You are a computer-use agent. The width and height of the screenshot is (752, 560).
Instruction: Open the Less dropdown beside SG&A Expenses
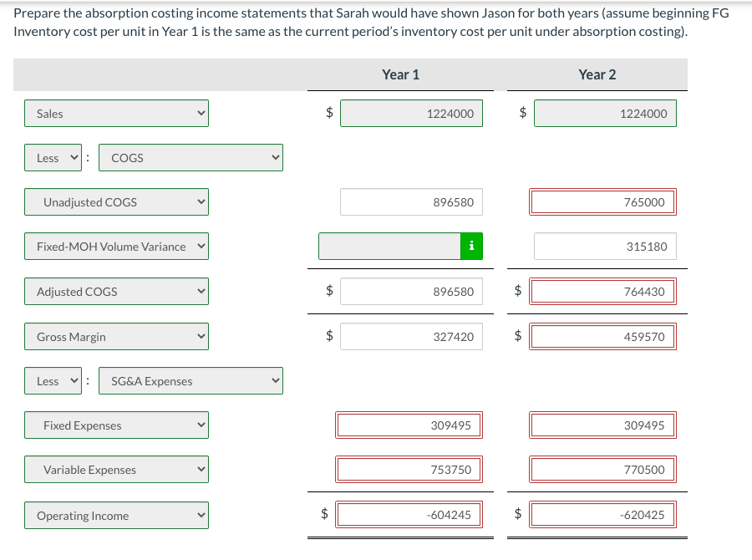pos(53,381)
